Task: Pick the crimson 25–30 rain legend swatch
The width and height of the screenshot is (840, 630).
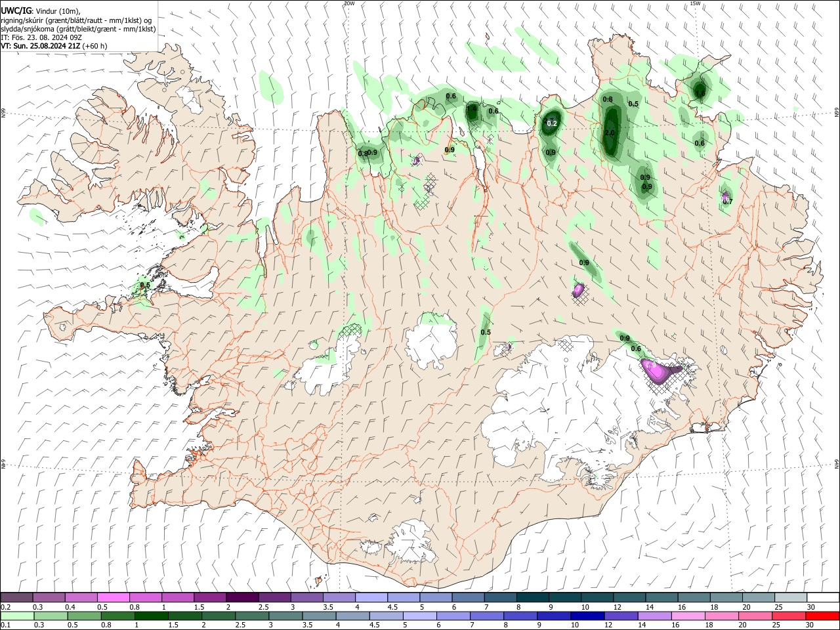Action: (789, 616)
